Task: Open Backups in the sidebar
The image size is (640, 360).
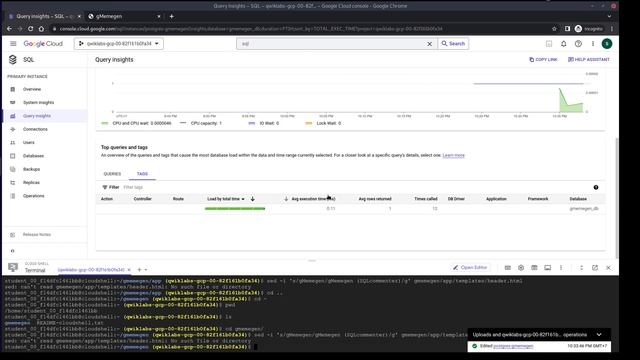Action: tap(31, 169)
